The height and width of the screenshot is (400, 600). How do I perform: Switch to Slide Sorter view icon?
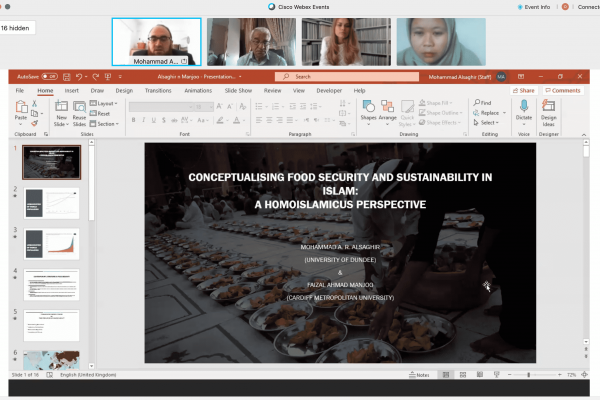pos(463,375)
